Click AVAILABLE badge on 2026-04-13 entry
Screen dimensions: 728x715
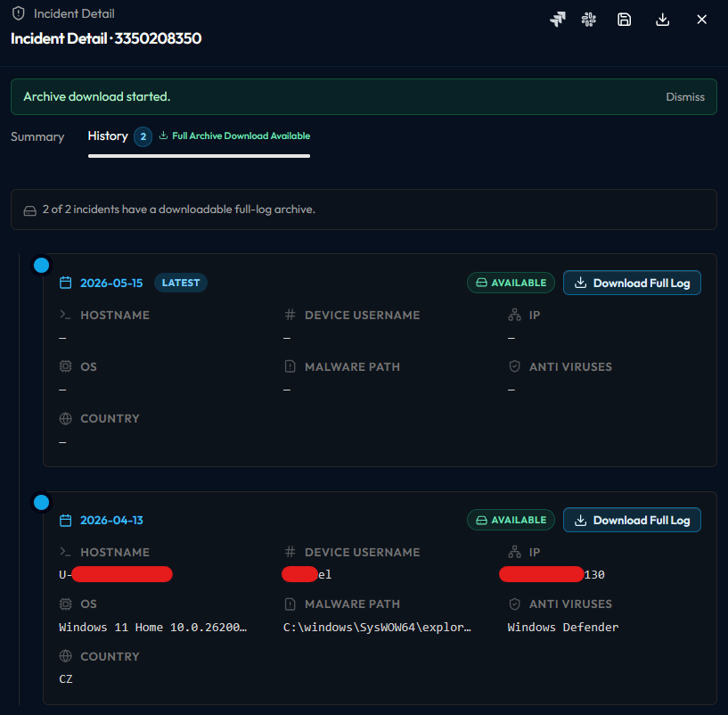point(511,520)
